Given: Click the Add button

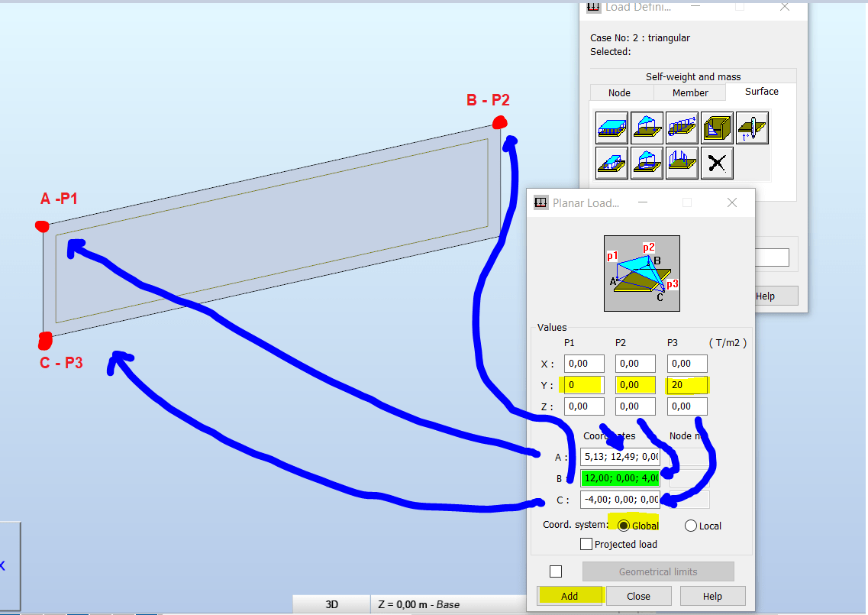Looking at the screenshot, I should pyautogui.click(x=570, y=596).
